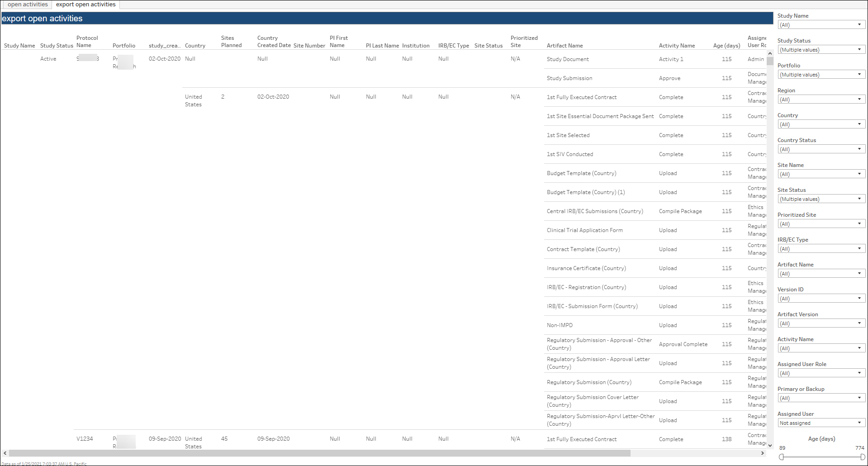The width and height of the screenshot is (868, 466).
Task: Click the Age (days) column header
Action: (x=726, y=46)
